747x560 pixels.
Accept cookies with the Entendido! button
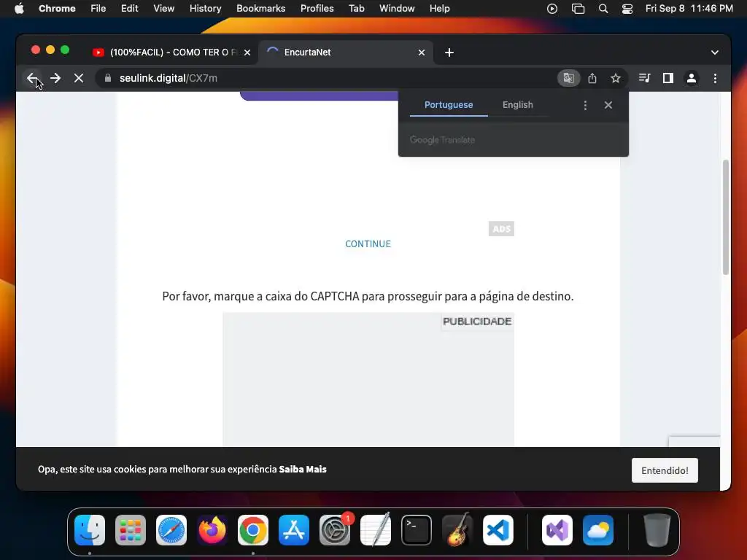(x=665, y=470)
